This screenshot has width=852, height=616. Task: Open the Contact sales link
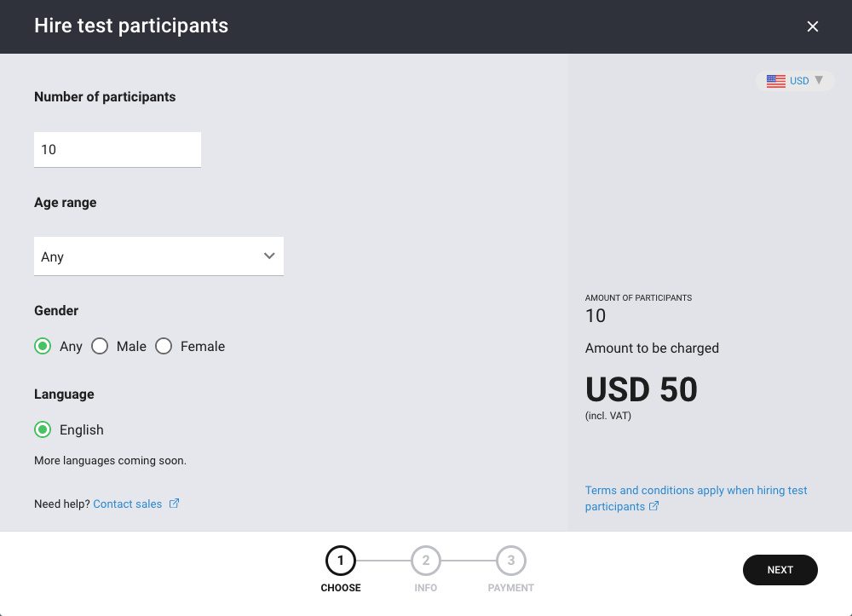point(128,504)
